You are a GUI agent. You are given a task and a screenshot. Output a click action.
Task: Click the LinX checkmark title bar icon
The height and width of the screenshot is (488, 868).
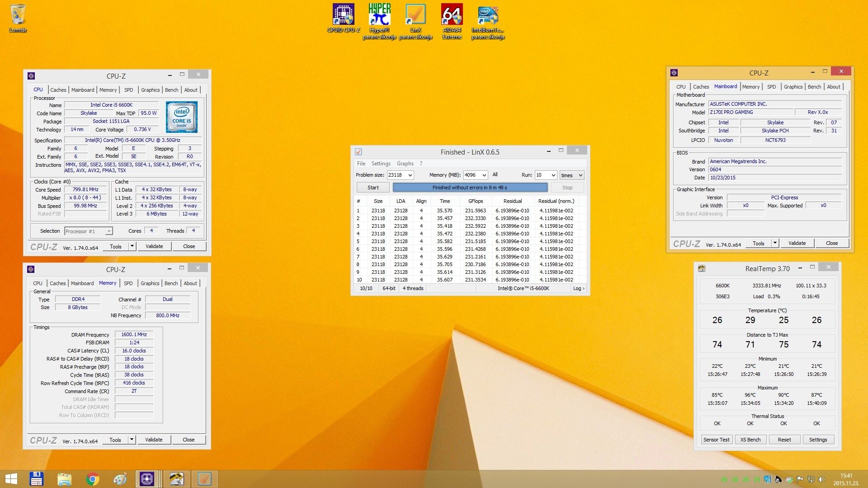click(x=359, y=152)
